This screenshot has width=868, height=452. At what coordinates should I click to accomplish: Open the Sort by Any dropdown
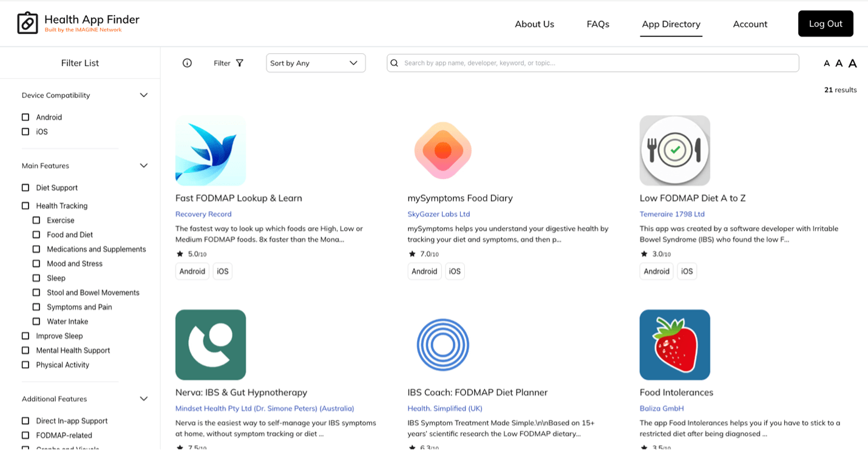click(x=316, y=63)
